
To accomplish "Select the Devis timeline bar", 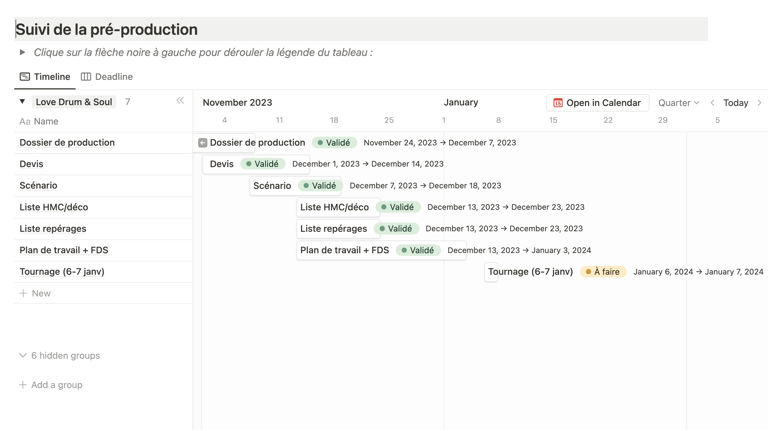I will 256,164.
